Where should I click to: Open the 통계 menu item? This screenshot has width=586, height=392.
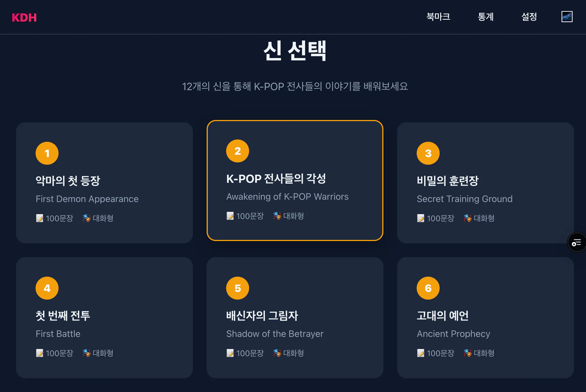tap(486, 17)
